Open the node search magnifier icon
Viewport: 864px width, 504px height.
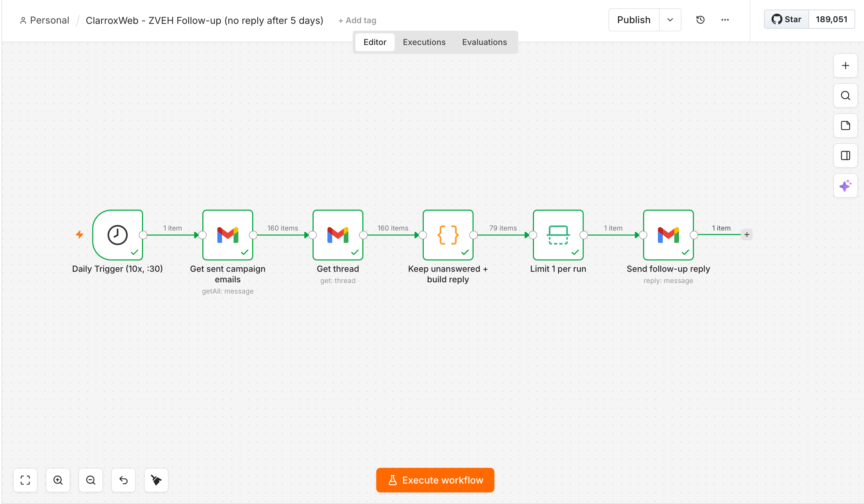pos(846,95)
